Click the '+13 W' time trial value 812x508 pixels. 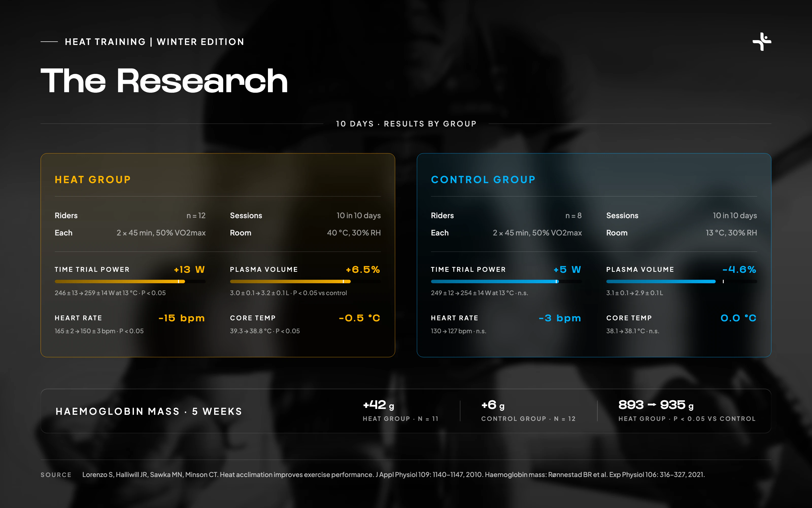(189, 269)
